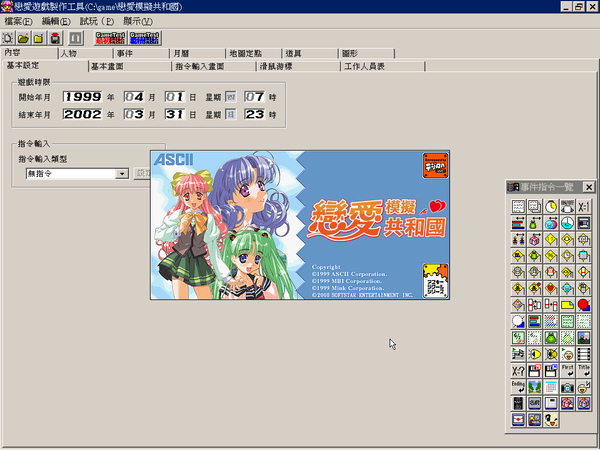This screenshot has height=450, width=600.
Task: Click the start hour field showing 07
Action: pyautogui.click(x=254, y=97)
